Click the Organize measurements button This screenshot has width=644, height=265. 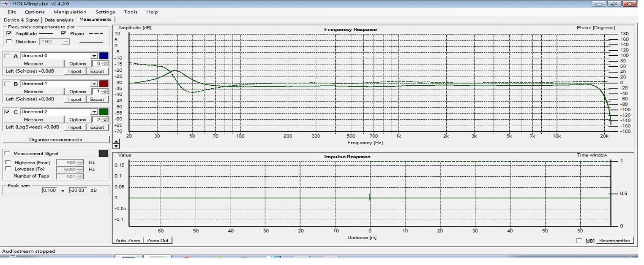click(x=56, y=140)
